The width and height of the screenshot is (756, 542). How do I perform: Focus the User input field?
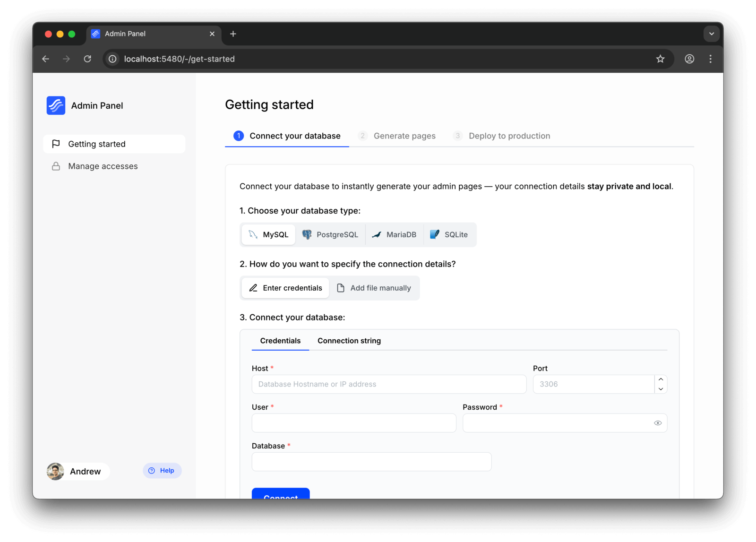click(x=354, y=423)
